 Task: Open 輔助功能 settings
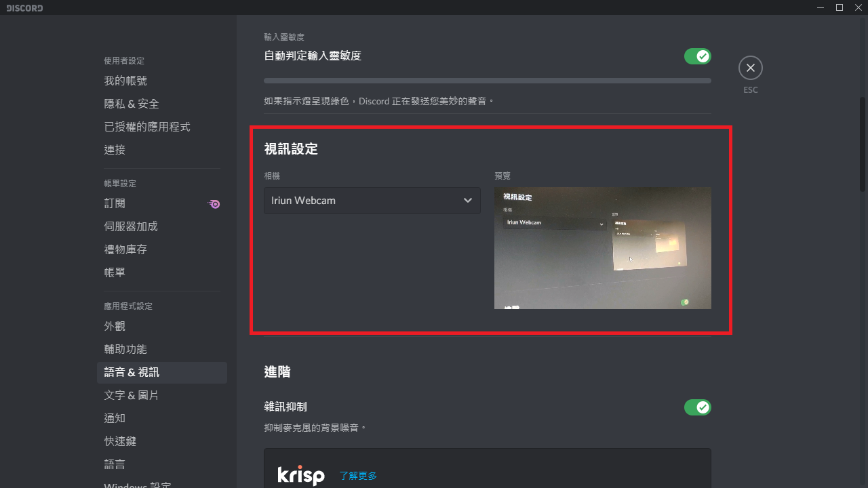point(161,349)
